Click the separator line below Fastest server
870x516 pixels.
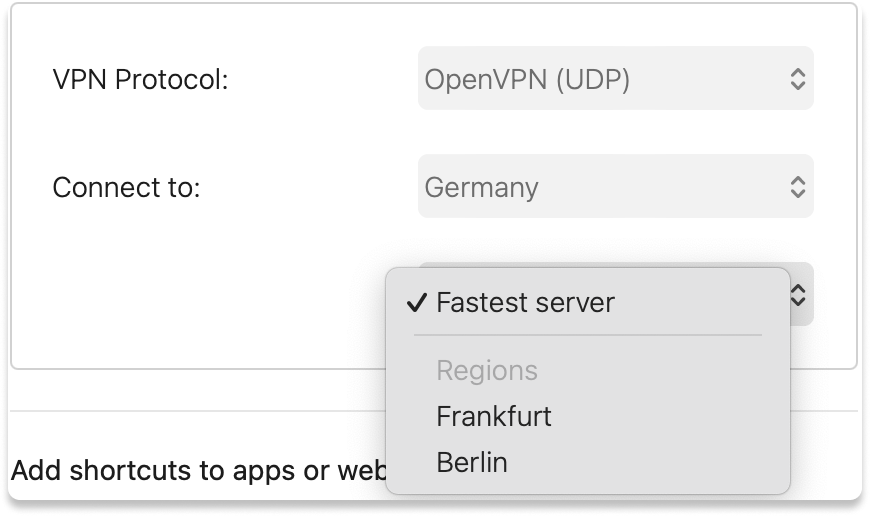(587, 335)
